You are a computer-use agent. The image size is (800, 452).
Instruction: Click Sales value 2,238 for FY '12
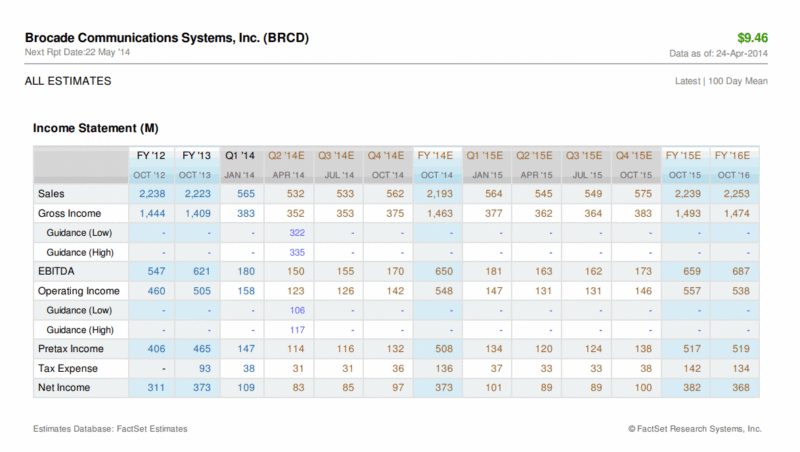pos(152,194)
